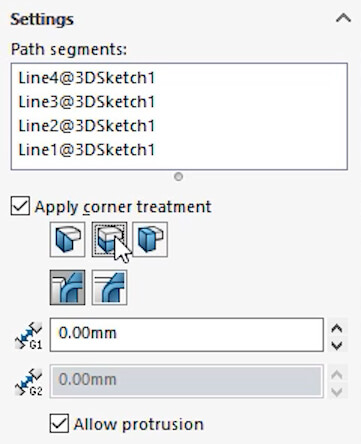Click the path segments list resize handle
Image resolution: width=361 pixels, height=444 pixels.
[x=179, y=177]
